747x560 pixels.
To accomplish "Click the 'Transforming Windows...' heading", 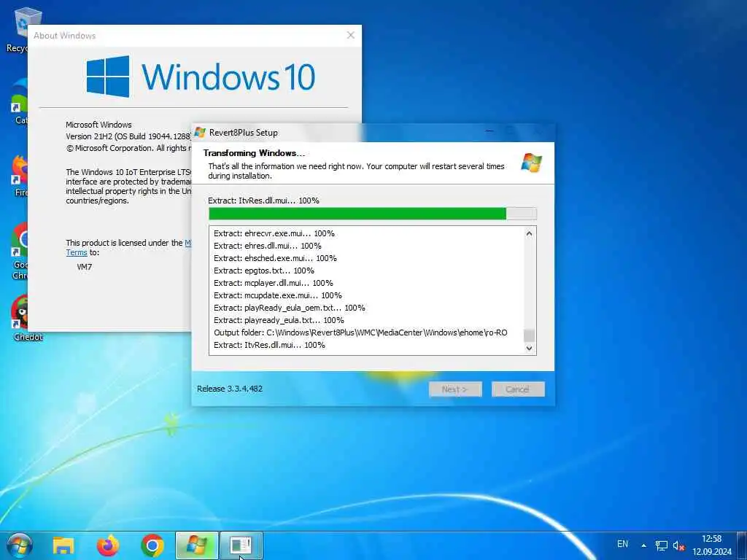I will 254,153.
